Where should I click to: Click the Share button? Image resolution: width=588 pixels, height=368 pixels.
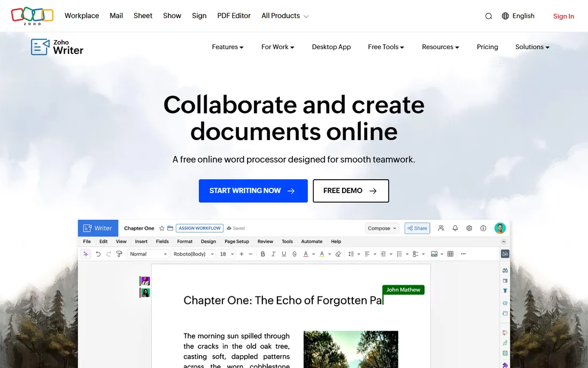click(417, 228)
